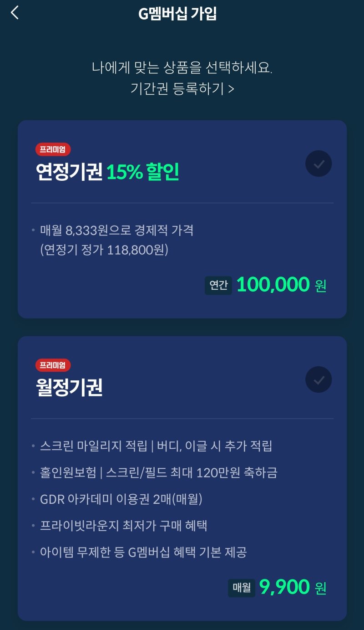Viewport: 364px width, 630px height.
Task: Tap the G멤버십 가입 page title
Action: 177,14
